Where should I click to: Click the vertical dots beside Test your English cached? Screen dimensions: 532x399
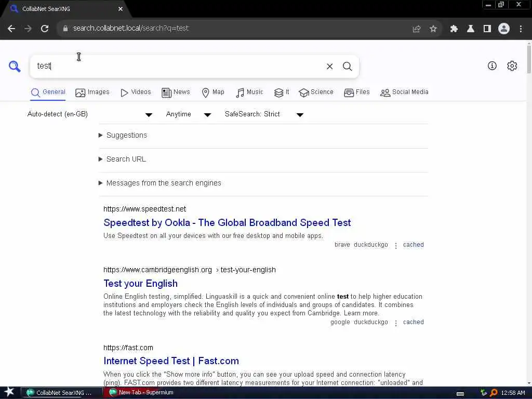click(395, 323)
